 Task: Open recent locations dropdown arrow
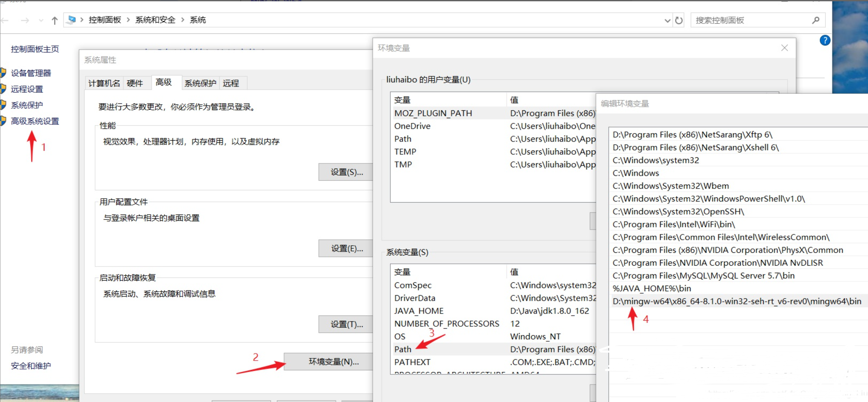coord(41,21)
